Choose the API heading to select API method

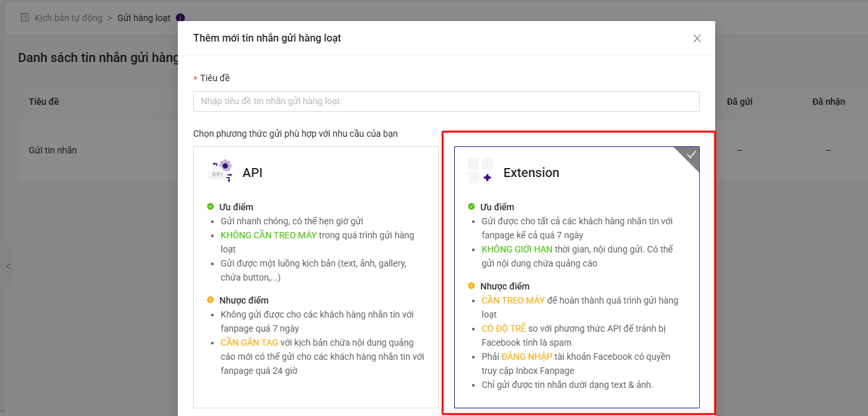pos(252,173)
